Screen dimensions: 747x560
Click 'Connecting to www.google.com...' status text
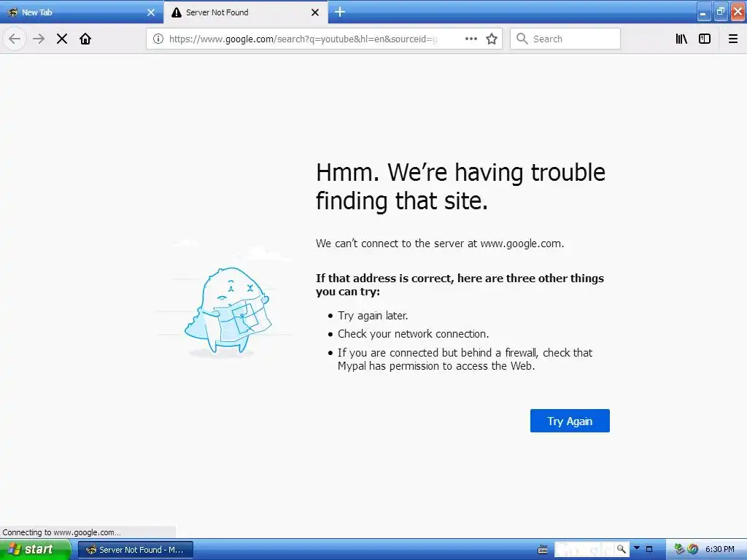(x=61, y=532)
